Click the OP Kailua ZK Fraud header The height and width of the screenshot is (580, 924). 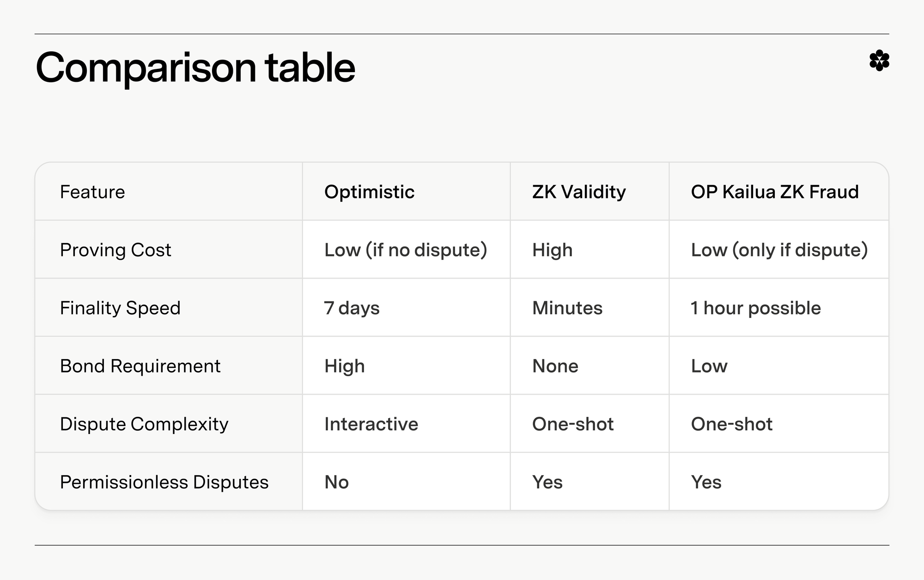pyautogui.click(x=775, y=192)
